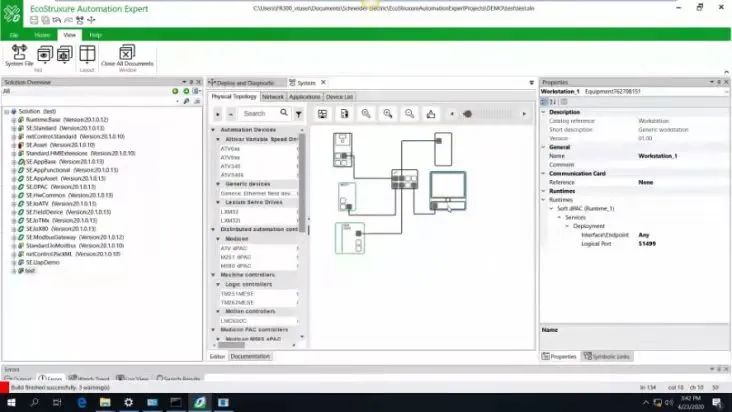Select the Workstation monitor device in topology
Screen dimensions: 732x412
pyautogui.click(x=448, y=190)
